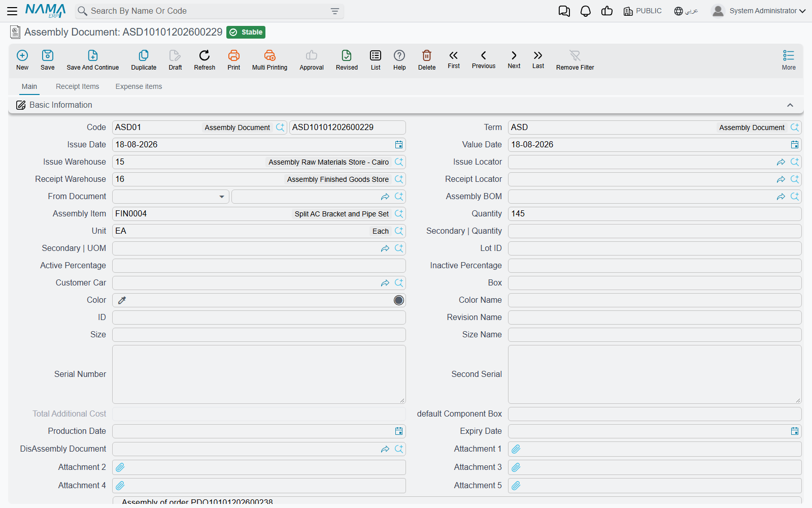This screenshot has height=508, width=812.
Task: Open Value Date calendar picker
Action: click(x=795, y=145)
